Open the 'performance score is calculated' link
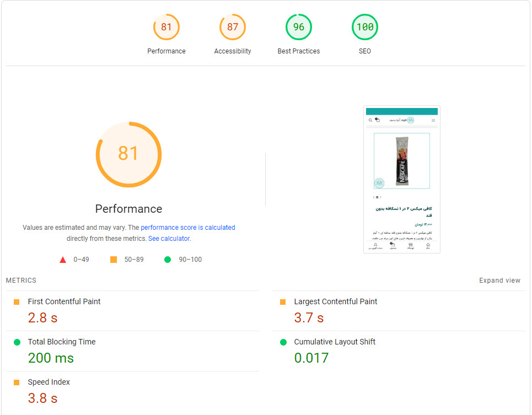Image resolution: width=532 pixels, height=415 pixels. [188, 228]
